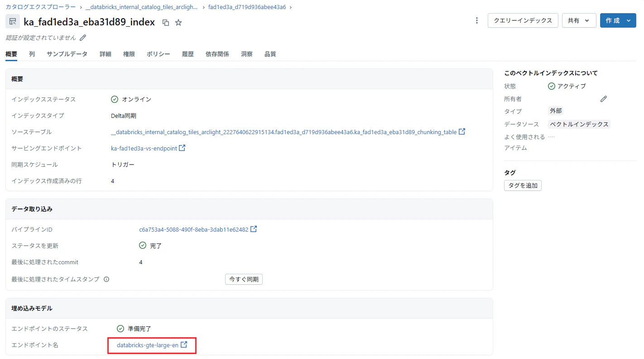Screen dimensions: 644x359
Task: Click the 今すぐ同期 button
Action: point(244,279)
